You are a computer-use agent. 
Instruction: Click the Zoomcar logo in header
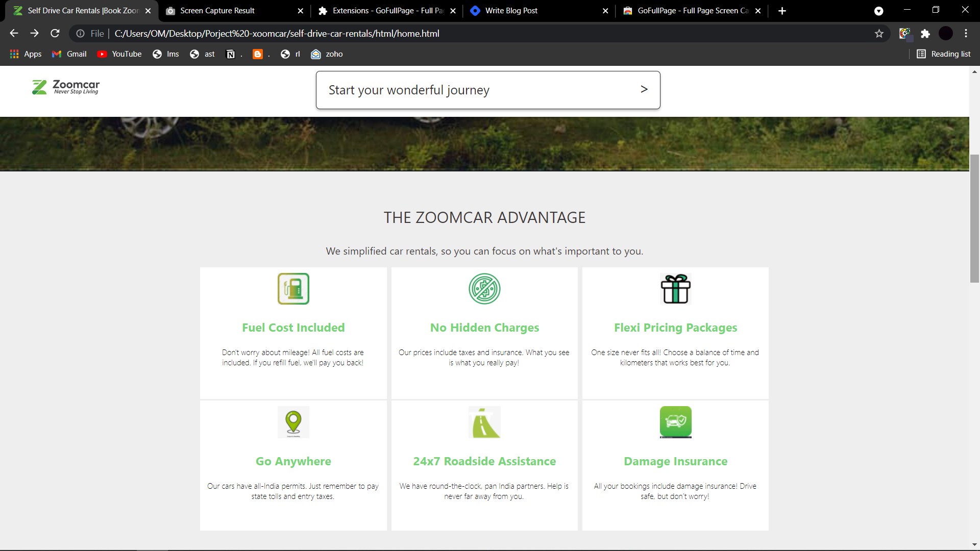(66, 87)
